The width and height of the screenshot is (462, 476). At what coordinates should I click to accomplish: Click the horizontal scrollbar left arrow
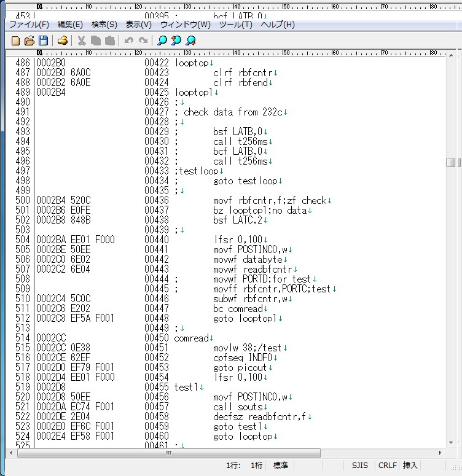tap(11, 453)
